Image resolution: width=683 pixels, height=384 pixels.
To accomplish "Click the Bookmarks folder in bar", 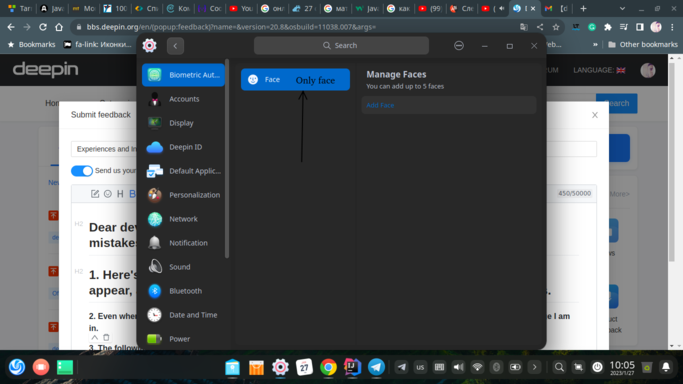I will pos(31,44).
